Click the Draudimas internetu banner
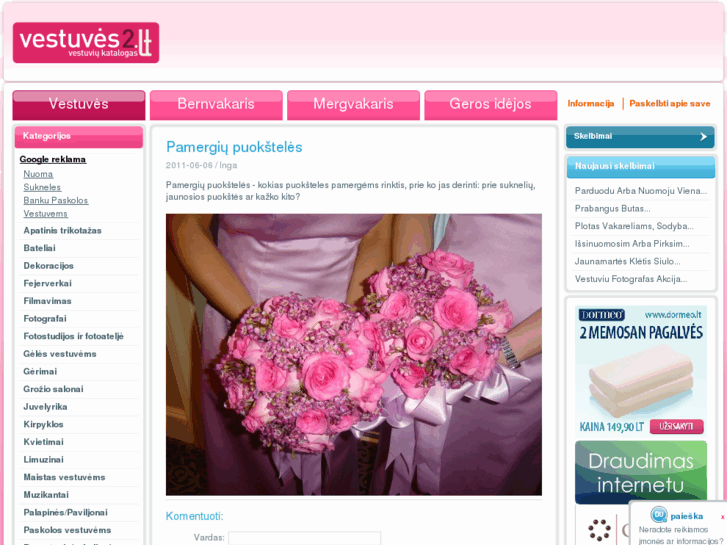 click(x=641, y=472)
